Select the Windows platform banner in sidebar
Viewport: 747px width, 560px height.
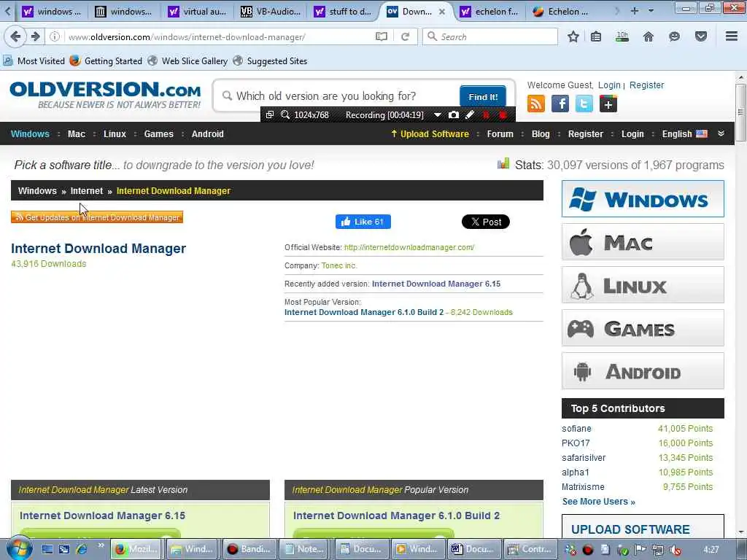(x=643, y=198)
